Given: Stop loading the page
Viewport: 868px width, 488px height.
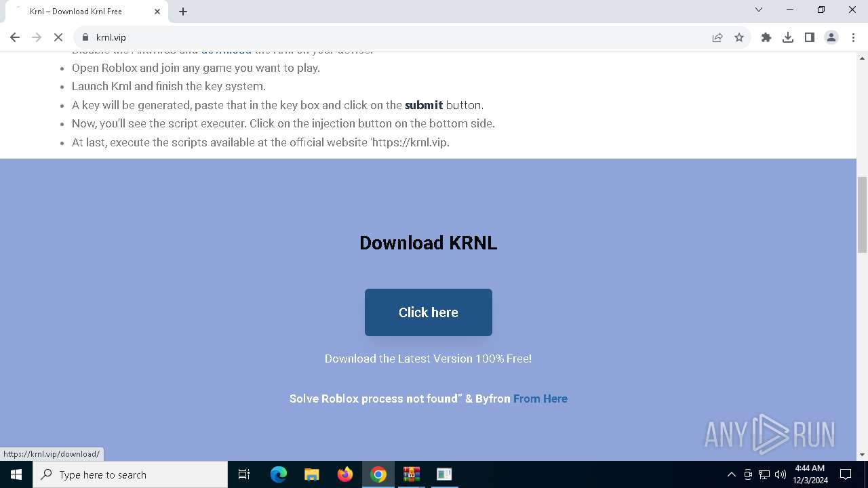Looking at the screenshot, I should (x=58, y=37).
